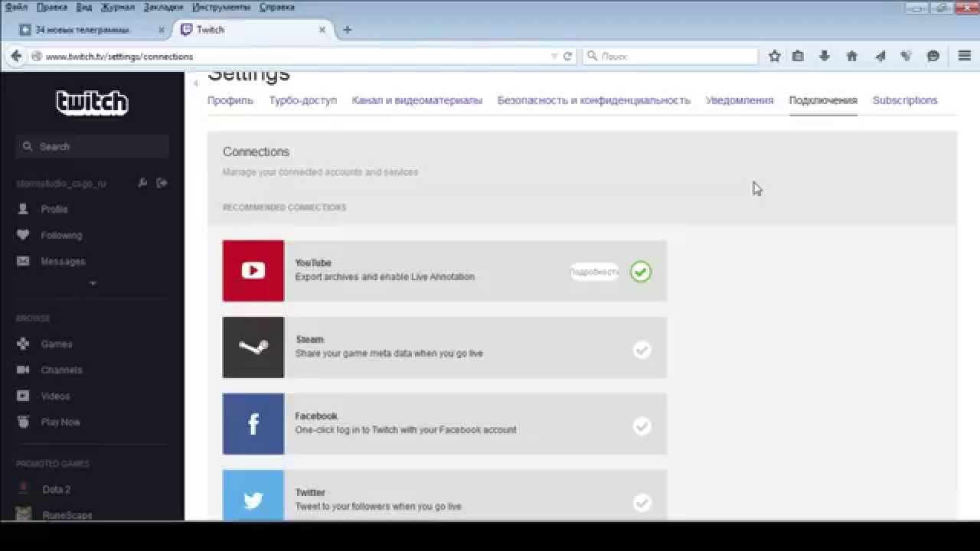
Task: Click the paper plane toolbar icon
Action: 880,56
